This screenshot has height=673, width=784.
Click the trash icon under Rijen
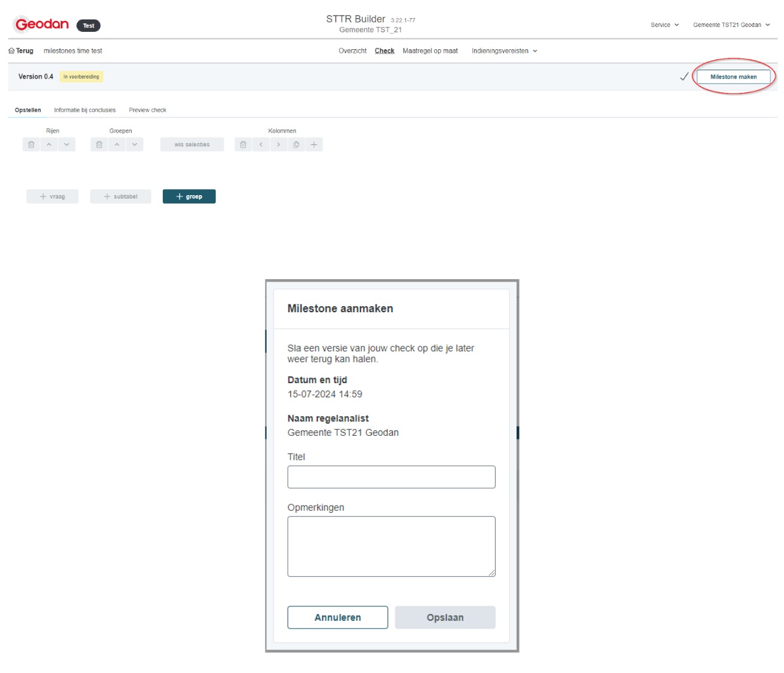pos(31,145)
